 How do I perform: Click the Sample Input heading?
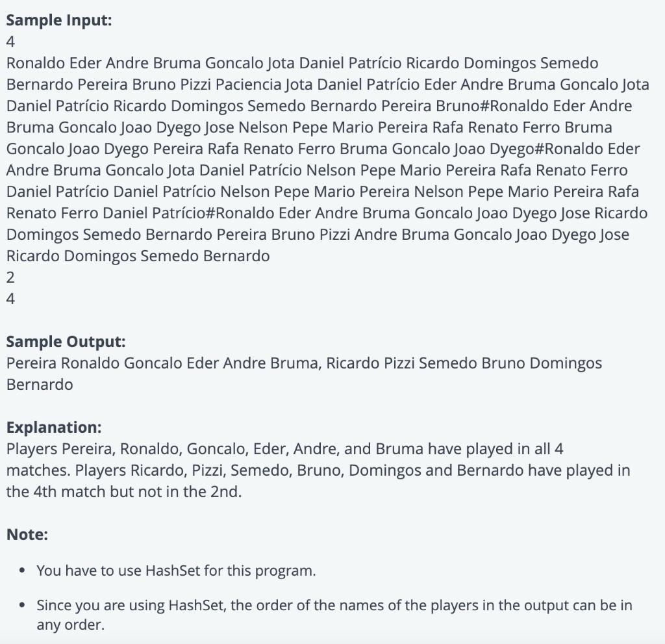[x=59, y=20]
